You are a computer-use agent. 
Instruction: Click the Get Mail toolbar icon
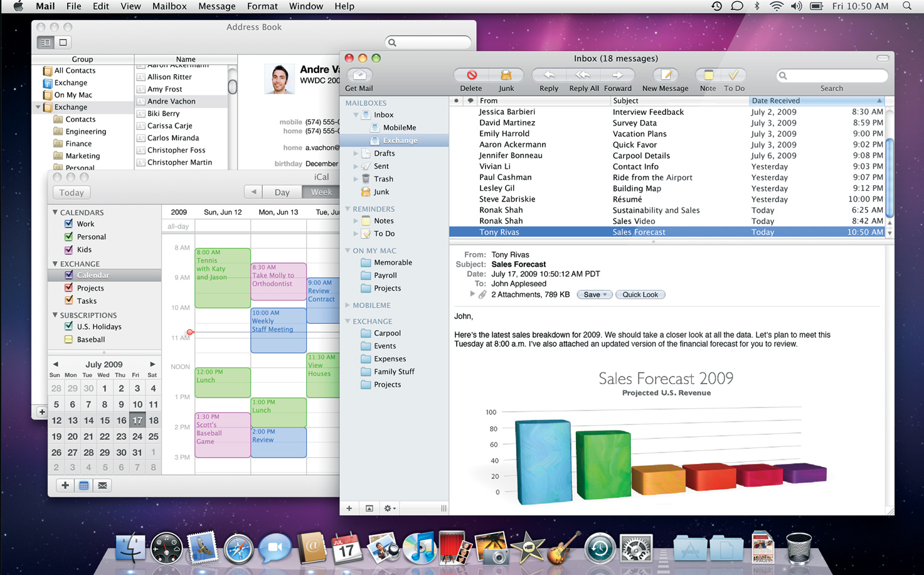[359, 75]
